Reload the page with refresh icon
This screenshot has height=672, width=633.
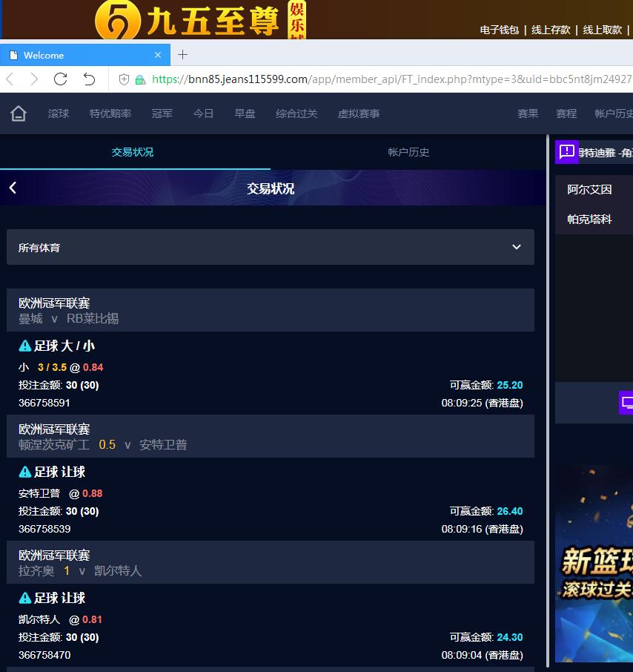point(60,79)
